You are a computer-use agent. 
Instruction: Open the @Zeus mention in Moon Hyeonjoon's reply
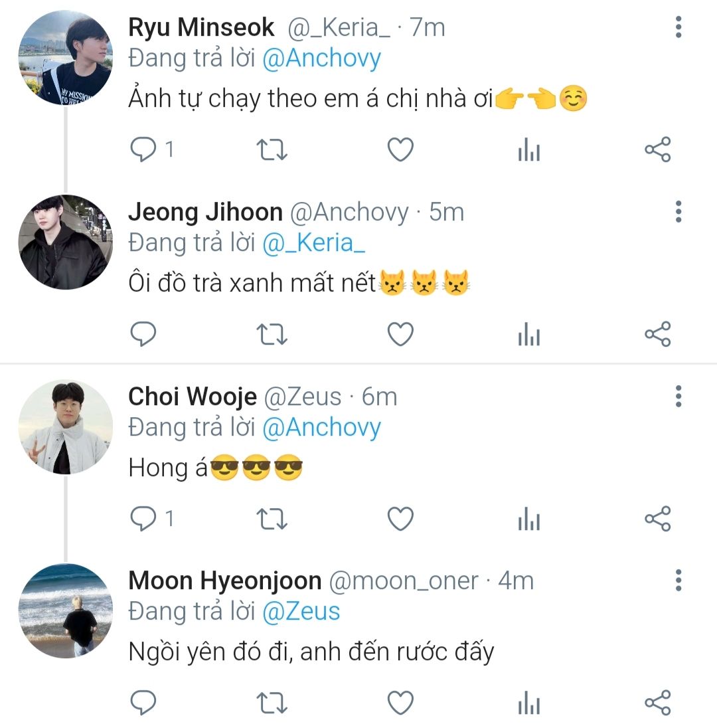[x=301, y=612]
